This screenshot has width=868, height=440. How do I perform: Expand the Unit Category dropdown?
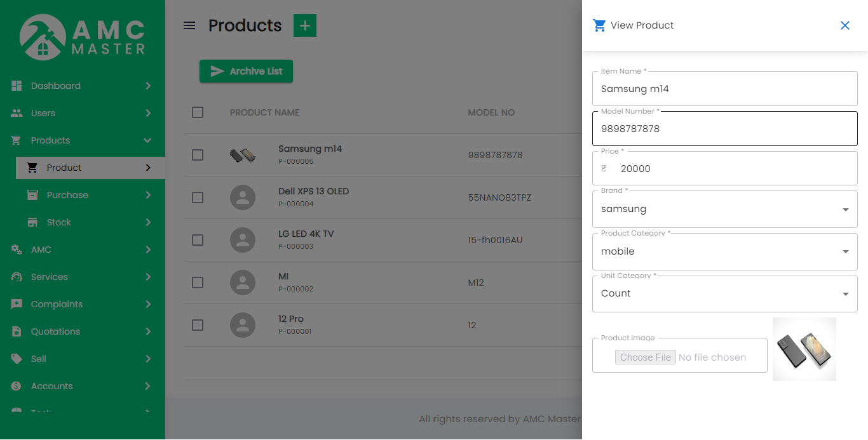845,293
